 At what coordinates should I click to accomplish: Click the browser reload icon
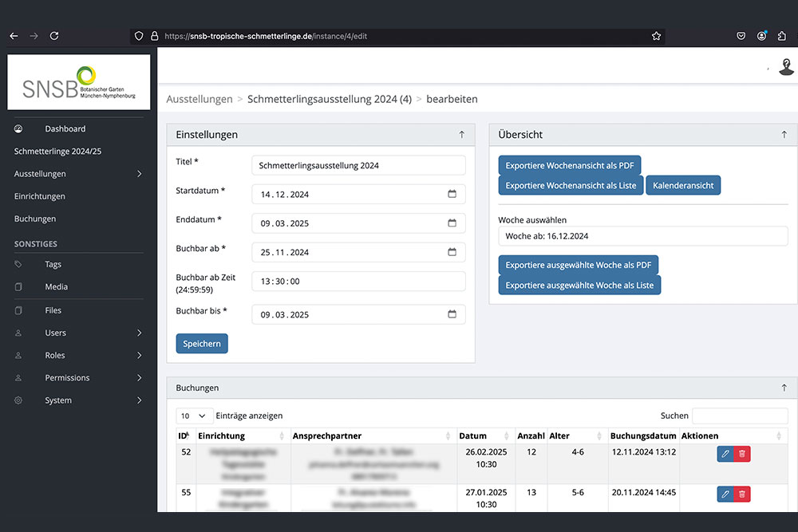point(54,36)
